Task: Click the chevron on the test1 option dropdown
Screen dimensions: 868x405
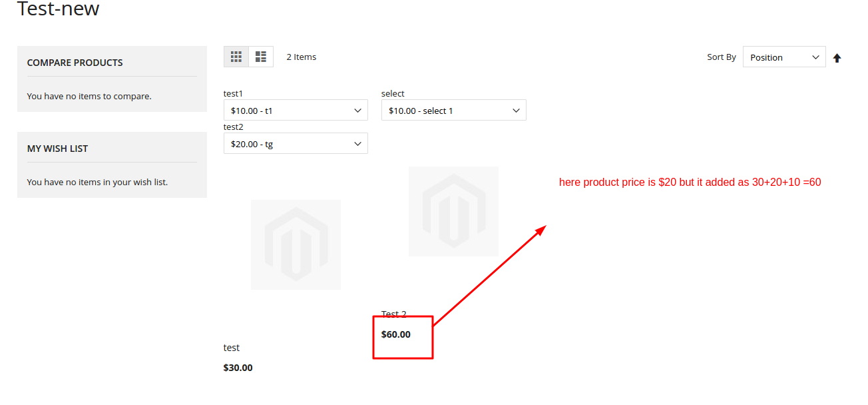Action: coord(358,110)
